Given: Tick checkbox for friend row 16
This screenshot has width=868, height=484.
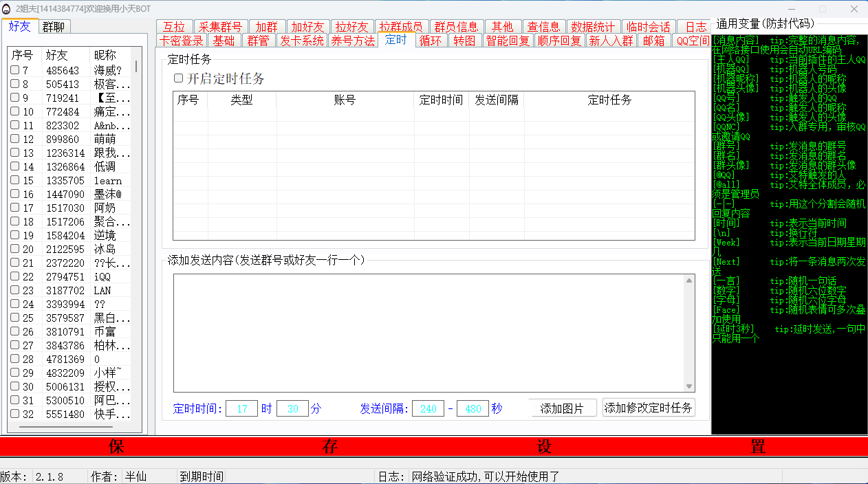Looking at the screenshot, I should click(14, 194).
